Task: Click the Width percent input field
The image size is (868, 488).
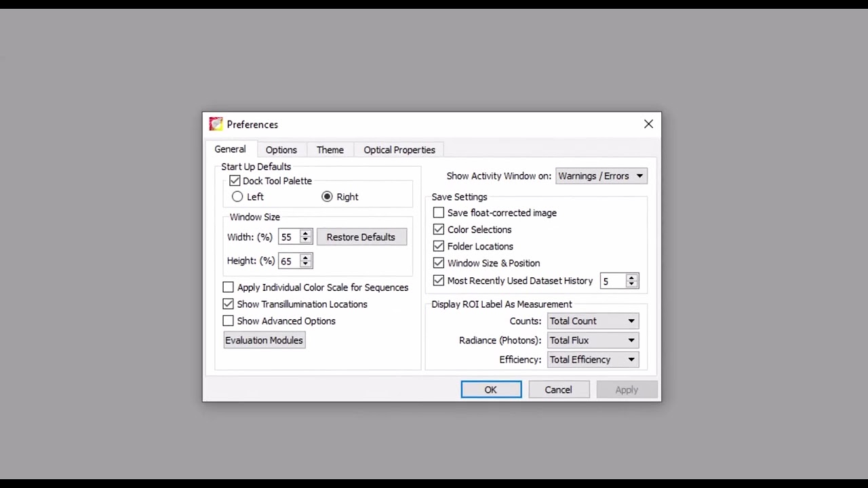Action: pyautogui.click(x=289, y=237)
